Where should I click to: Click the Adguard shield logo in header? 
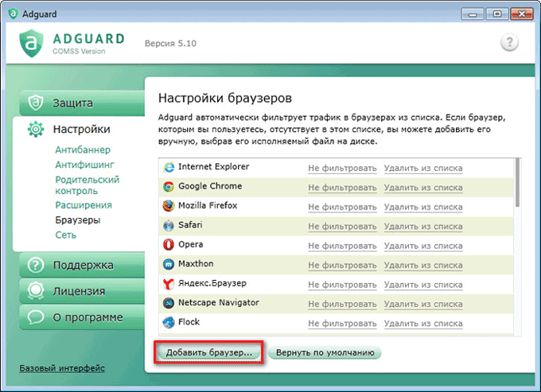tap(31, 44)
